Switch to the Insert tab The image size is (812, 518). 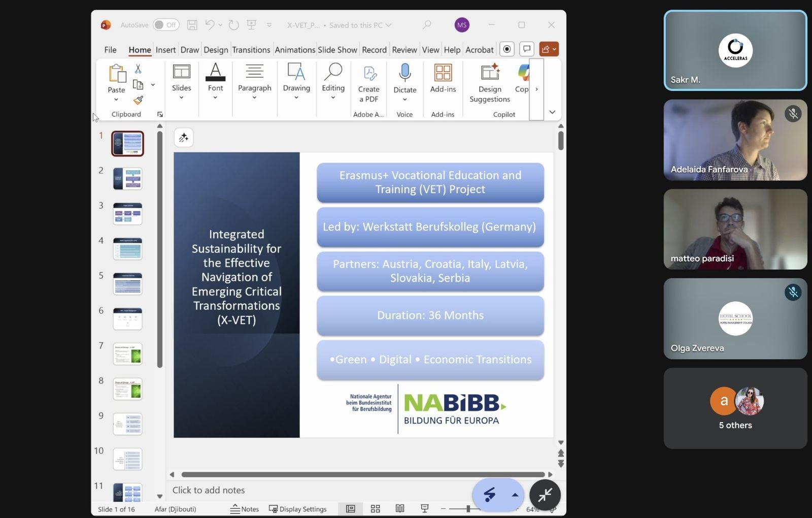165,49
